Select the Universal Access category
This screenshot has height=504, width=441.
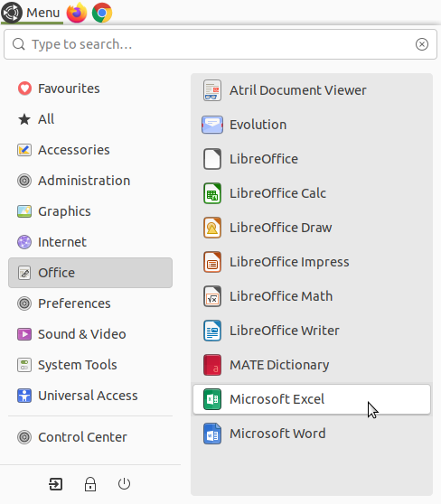coord(90,396)
